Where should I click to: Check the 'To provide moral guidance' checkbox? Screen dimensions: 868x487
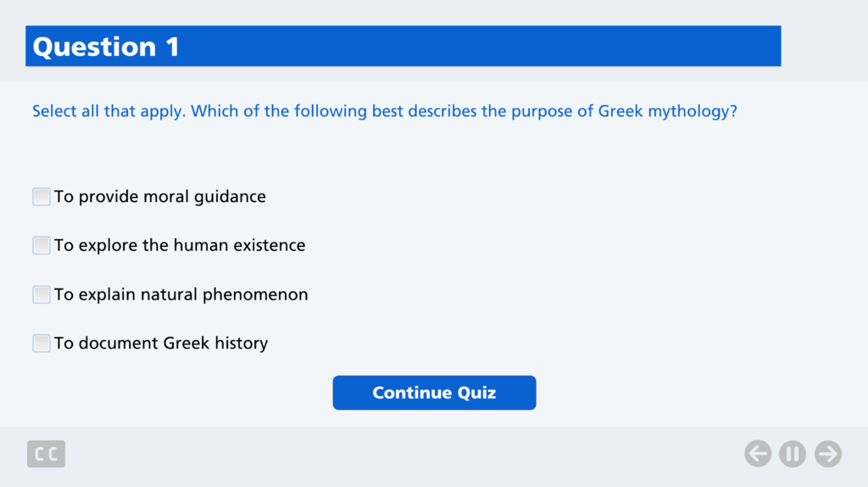click(x=42, y=197)
